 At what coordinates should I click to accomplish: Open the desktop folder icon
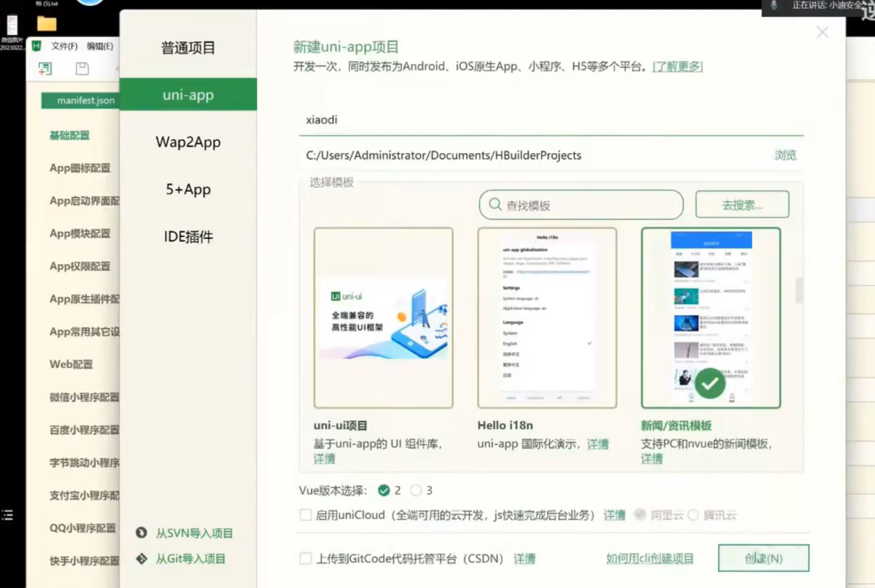tap(46, 24)
